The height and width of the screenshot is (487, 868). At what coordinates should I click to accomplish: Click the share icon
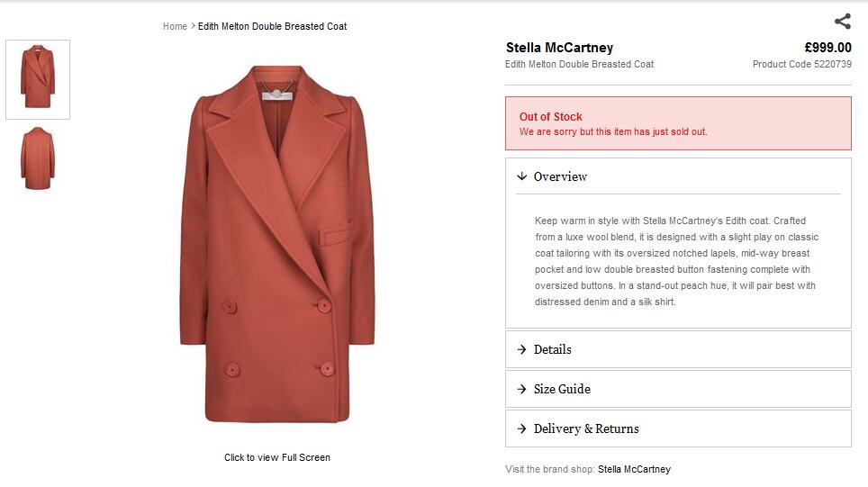tap(842, 22)
